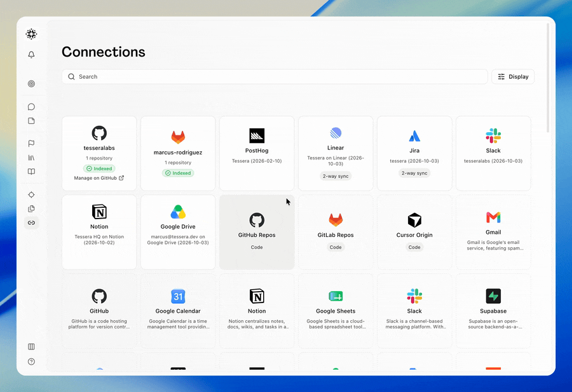Click the snowflake app logo in the sidebar
The image size is (572, 392).
[31, 34]
